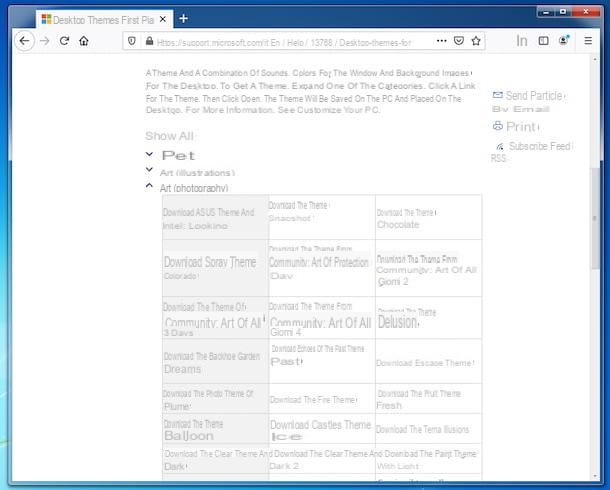Screen dimensions: 610x490
Task: Click the page vertical scrollbar thumb
Action: click(594, 219)
